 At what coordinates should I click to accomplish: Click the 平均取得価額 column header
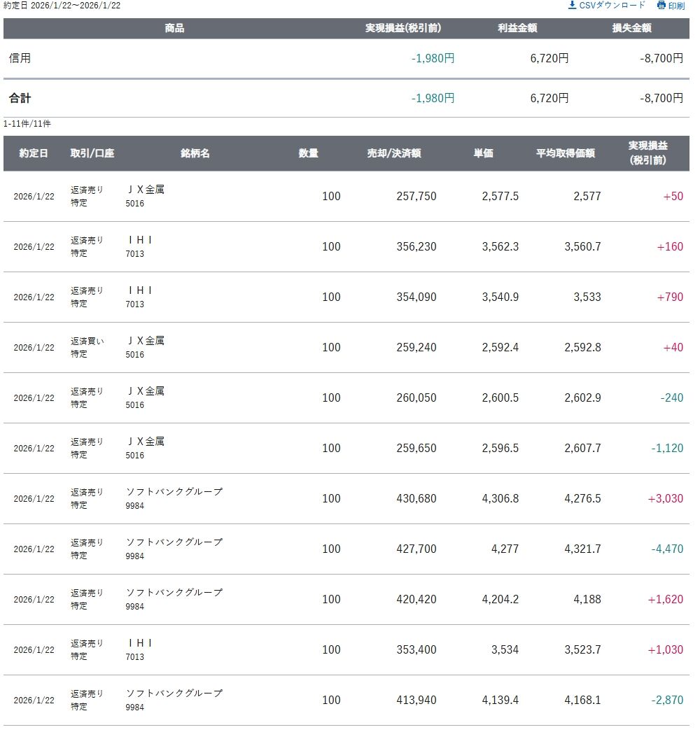coord(565,153)
